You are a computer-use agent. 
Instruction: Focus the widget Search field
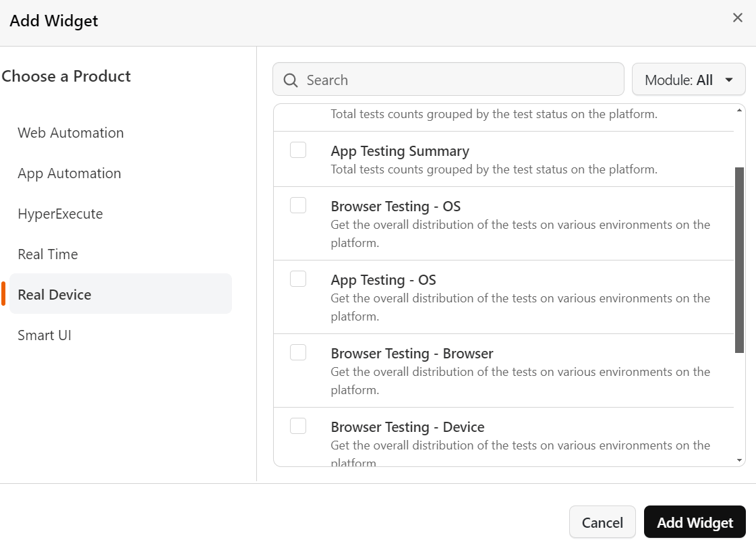[x=459, y=80]
